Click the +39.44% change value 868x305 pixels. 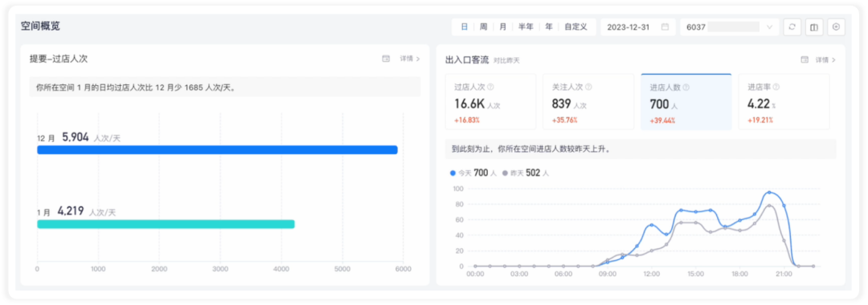pos(662,120)
